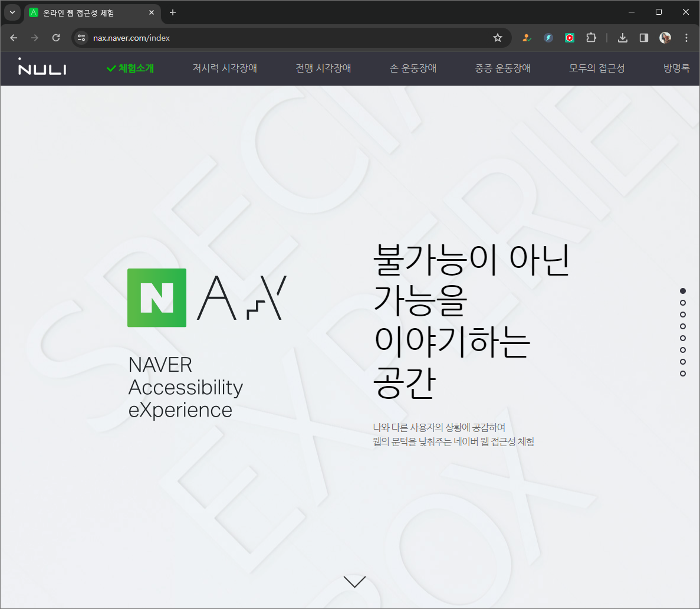This screenshot has width=700, height=609.
Task: Click the down chevron to next section
Action: (355, 581)
